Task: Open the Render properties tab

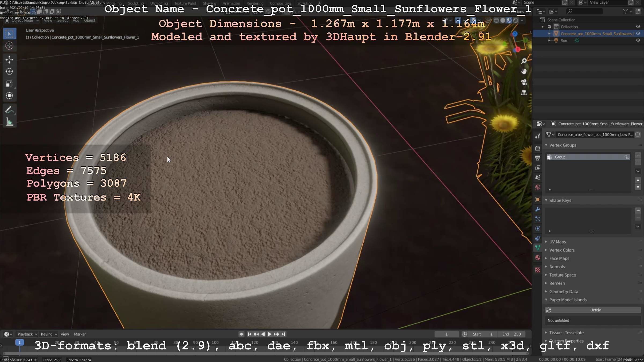Action: pos(537,148)
